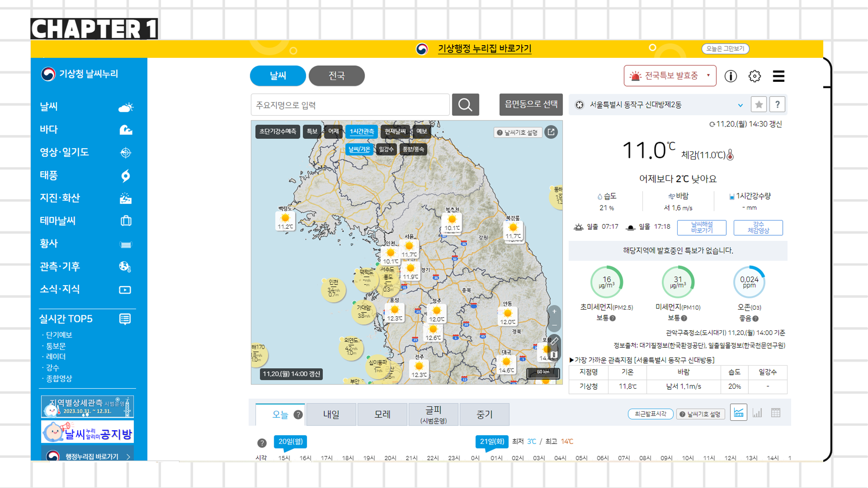Select 초단기강수예측 map mode
868x488 pixels.
point(278,131)
